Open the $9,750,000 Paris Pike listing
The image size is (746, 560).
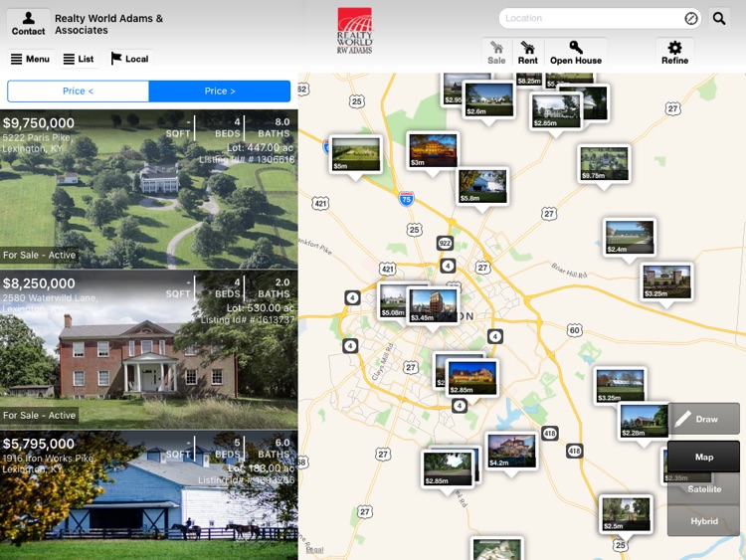(149, 189)
